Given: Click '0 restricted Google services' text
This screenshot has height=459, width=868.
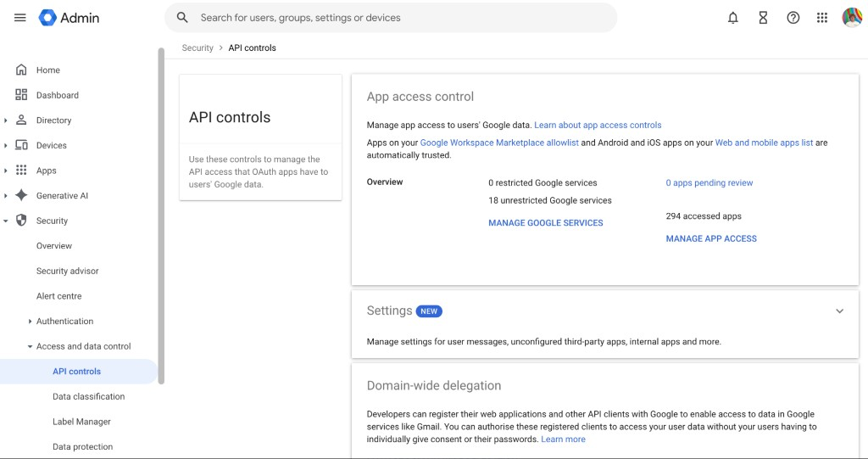Looking at the screenshot, I should point(543,182).
